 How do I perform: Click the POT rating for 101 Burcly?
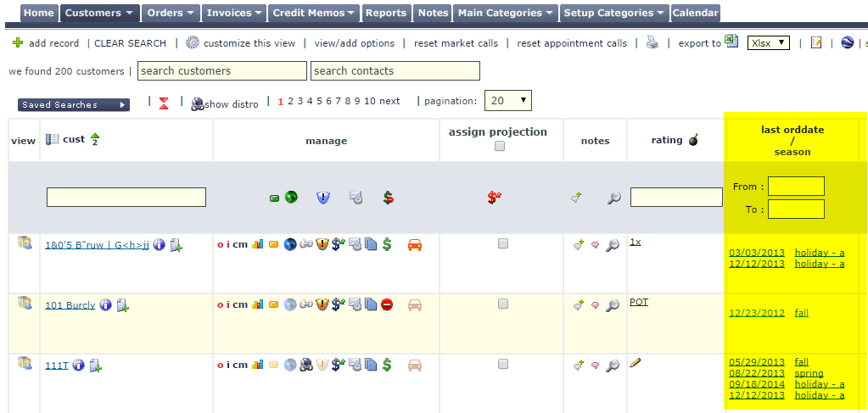(x=639, y=302)
